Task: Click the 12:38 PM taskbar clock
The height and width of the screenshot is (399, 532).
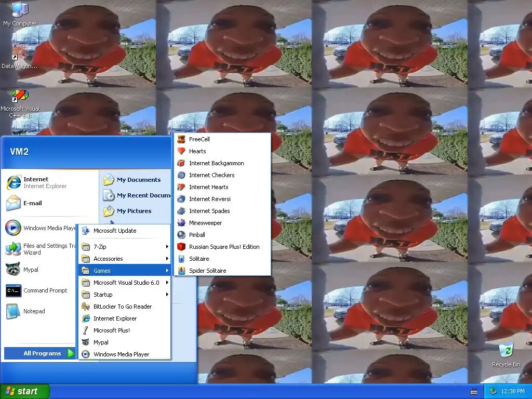Action: [x=512, y=392]
